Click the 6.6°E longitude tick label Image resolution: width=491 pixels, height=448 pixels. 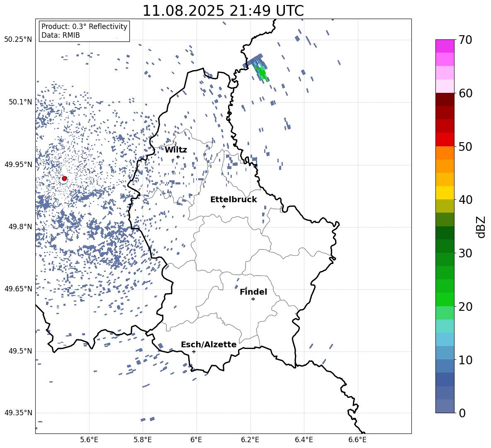[x=357, y=440]
